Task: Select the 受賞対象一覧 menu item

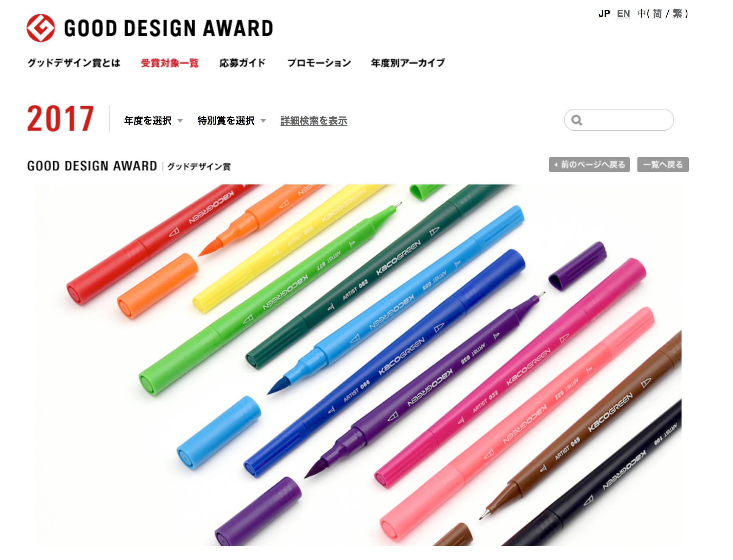Action: pos(170,63)
